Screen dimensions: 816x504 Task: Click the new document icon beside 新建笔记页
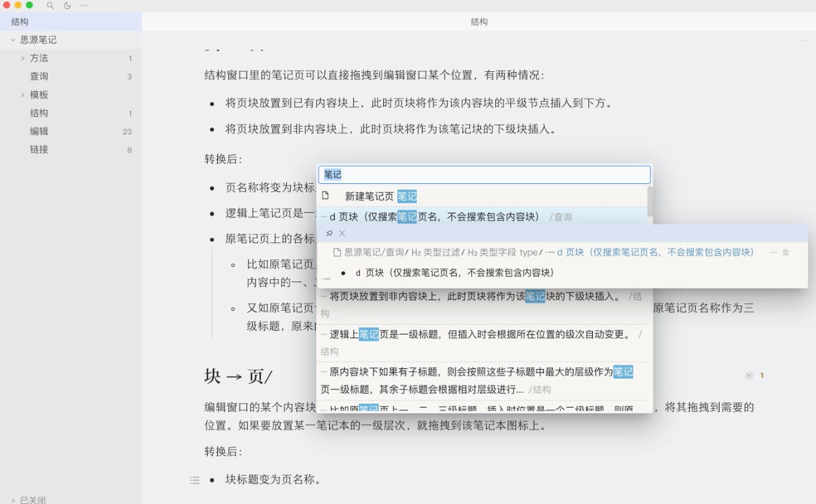(x=327, y=195)
